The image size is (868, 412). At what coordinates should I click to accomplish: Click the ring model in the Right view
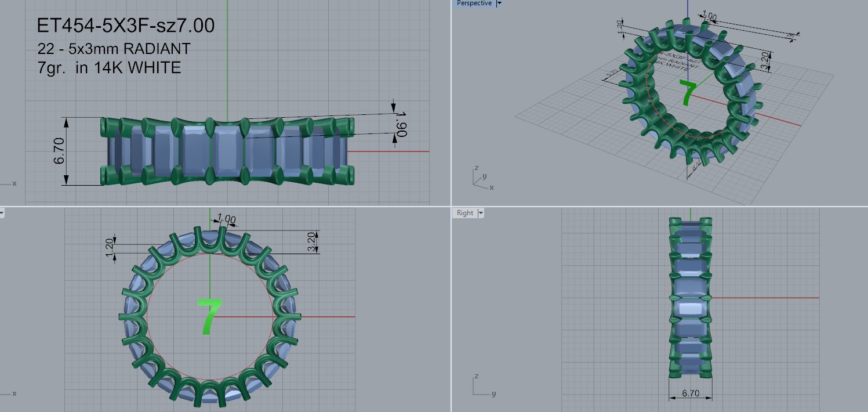click(690, 297)
